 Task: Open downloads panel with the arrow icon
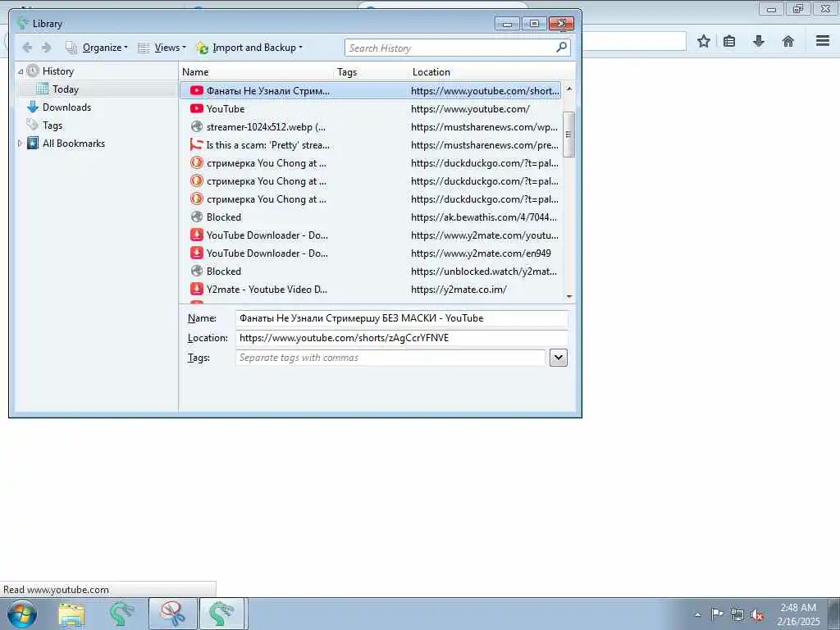759,41
